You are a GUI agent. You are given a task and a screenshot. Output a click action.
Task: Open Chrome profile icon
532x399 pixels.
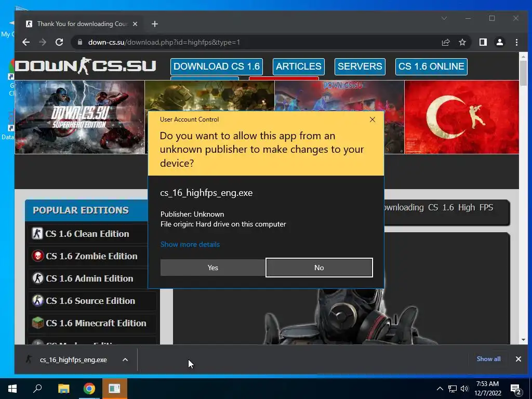tap(500, 42)
